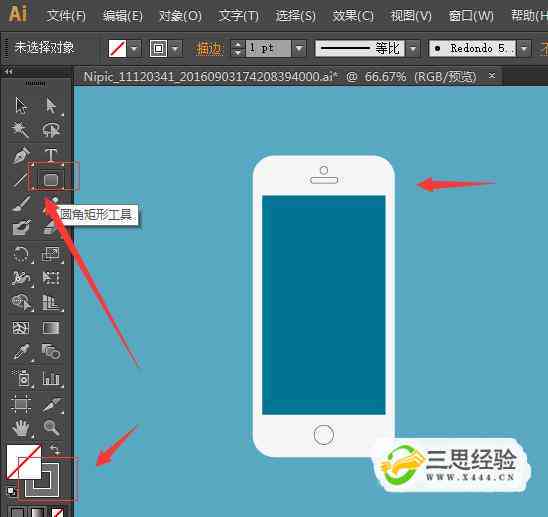Open the 效果(C) menu
Screen dimensions: 548x517
click(353, 16)
